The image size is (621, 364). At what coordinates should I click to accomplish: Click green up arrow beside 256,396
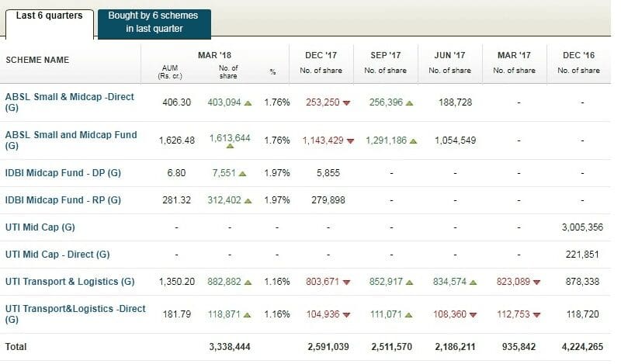(x=410, y=103)
